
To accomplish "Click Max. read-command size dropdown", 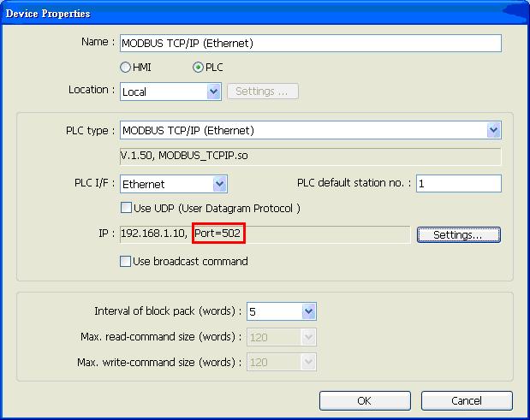I will [282, 337].
